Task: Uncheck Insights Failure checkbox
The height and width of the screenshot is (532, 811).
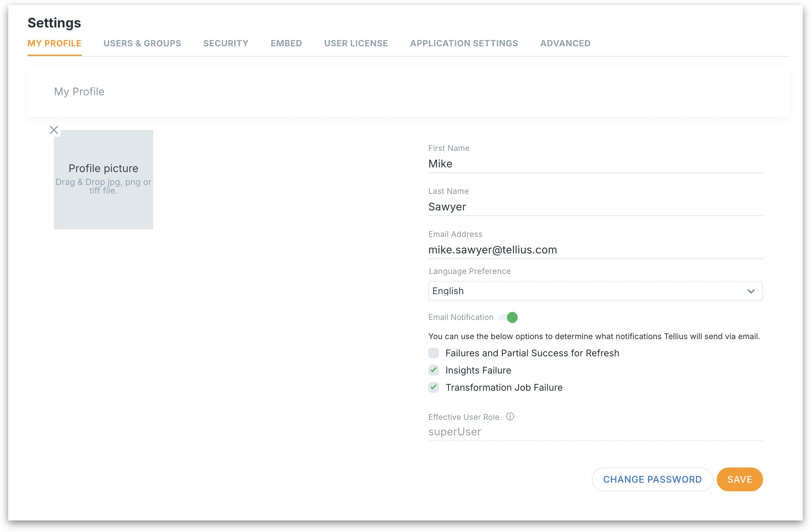Action: pyautogui.click(x=433, y=370)
